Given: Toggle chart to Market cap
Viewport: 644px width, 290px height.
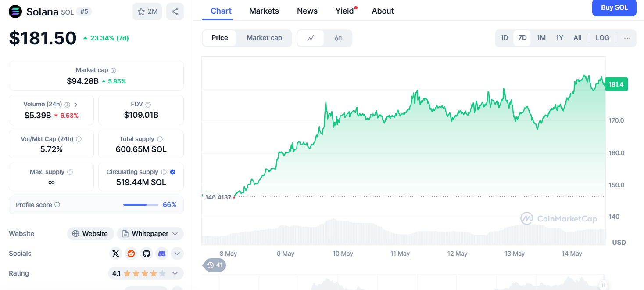Looking at the screenshot, I should coord(264,38).
